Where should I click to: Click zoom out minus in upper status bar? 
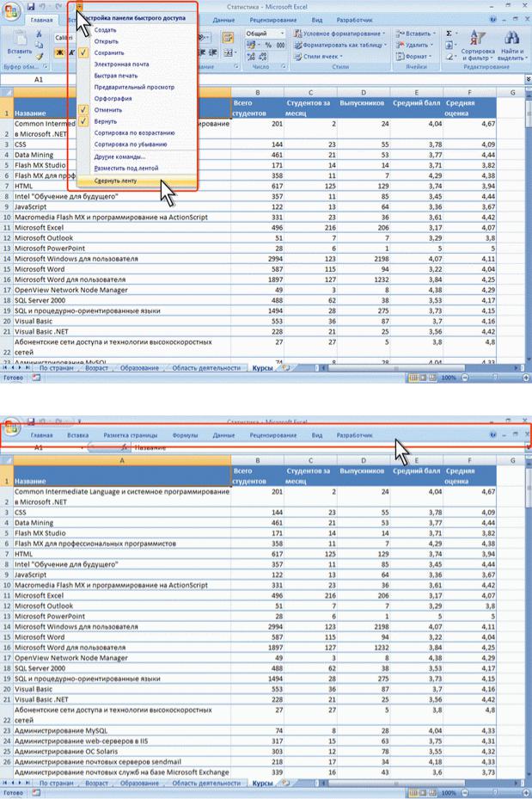[465, 378]
